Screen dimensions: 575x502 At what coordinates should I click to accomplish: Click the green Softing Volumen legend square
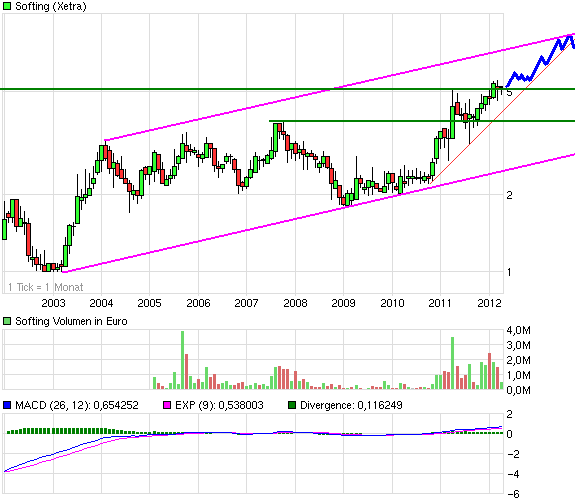(7, 321)
